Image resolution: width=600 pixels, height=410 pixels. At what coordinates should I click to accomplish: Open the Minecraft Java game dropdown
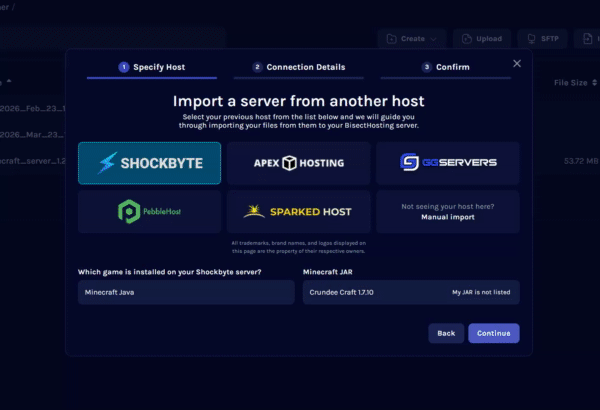click(186, 292)
